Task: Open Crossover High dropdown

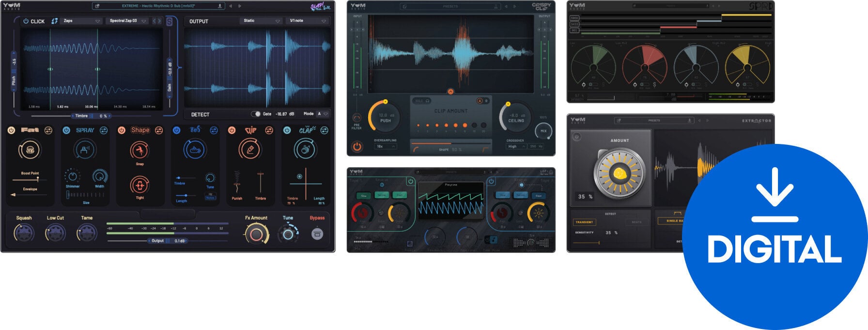Action: pos(516,146)
